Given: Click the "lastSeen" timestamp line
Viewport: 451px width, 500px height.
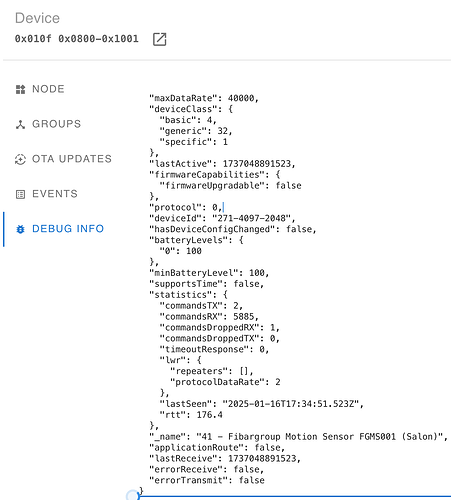Looking at the screenshot, I should click(x=262, y=404).
